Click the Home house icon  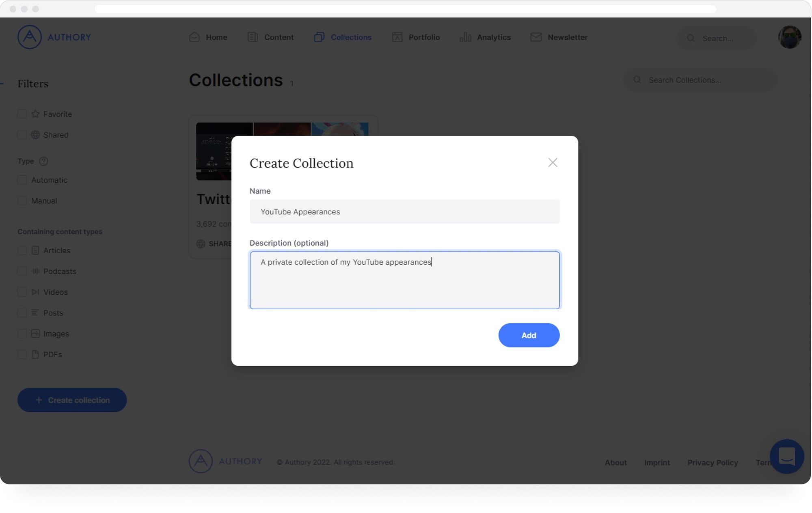[194, 37]
